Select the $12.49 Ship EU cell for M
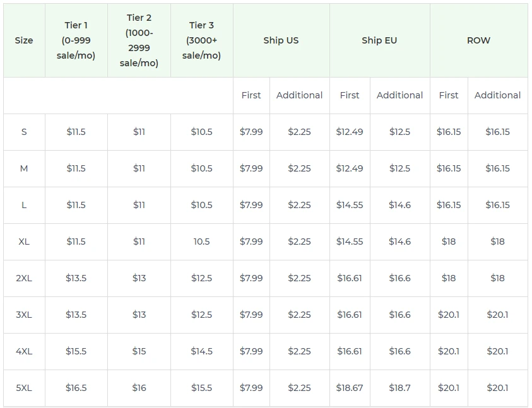This screenshot has width=532, height=408. [349, 168]
